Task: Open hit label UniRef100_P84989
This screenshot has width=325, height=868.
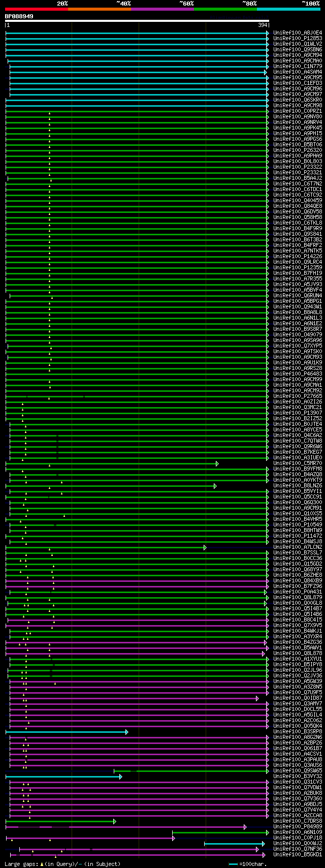Action: pyautogui.click(x=298, y=826)
